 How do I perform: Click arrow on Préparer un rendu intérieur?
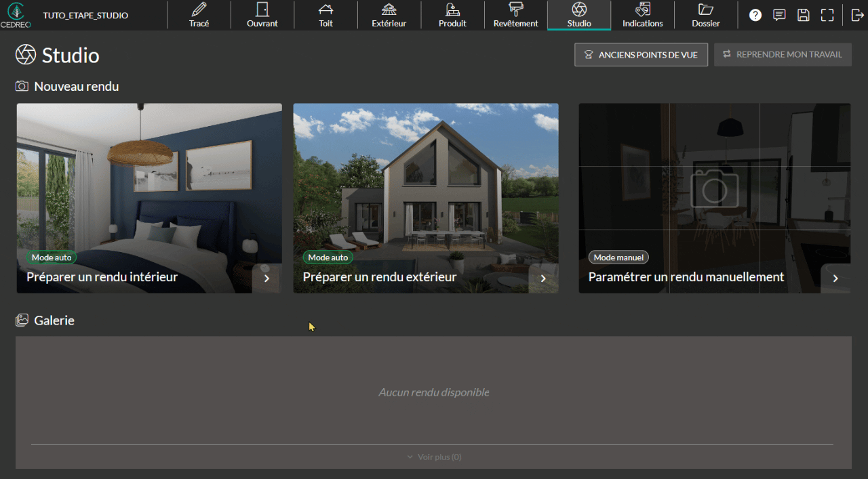pyautogui.click(x=267, y=278)
